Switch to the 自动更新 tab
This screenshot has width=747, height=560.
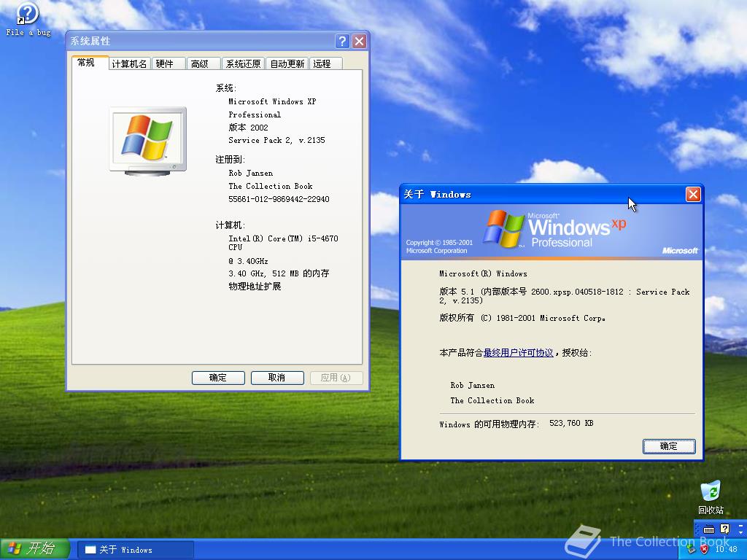(x=287, y=63)
